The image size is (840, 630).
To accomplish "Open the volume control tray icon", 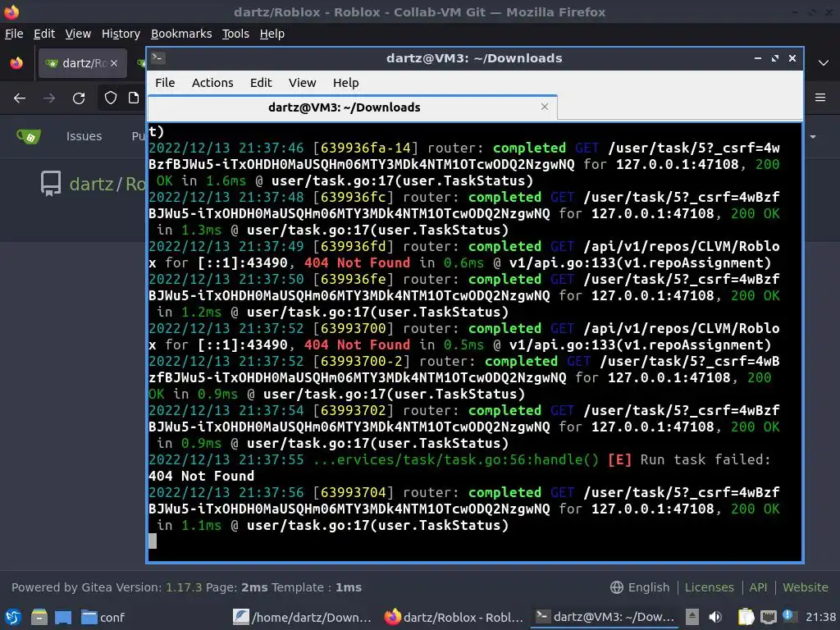I will pyautogui.click(x=715, y=617).
